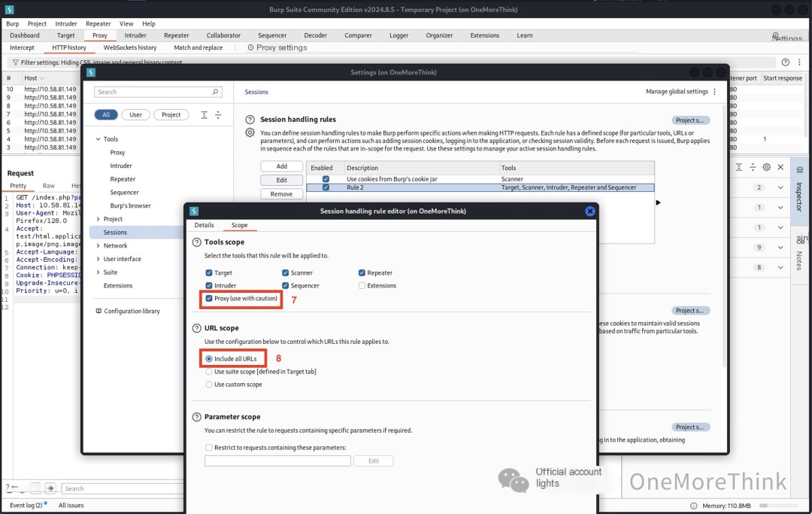This screenshot has height=514, width=812.
Task: Uncheck the Repeater tool checkbox in Tools scope
Action: 362,272
